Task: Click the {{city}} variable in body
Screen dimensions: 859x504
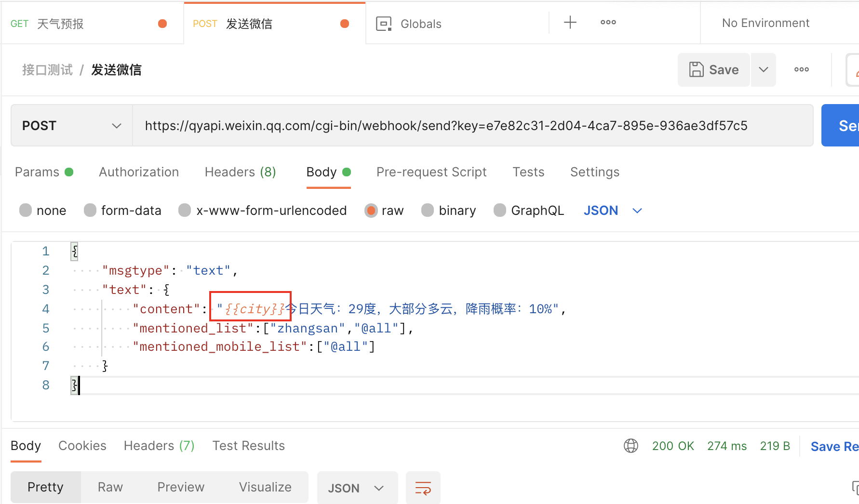Action: click(x=255, y=308)
